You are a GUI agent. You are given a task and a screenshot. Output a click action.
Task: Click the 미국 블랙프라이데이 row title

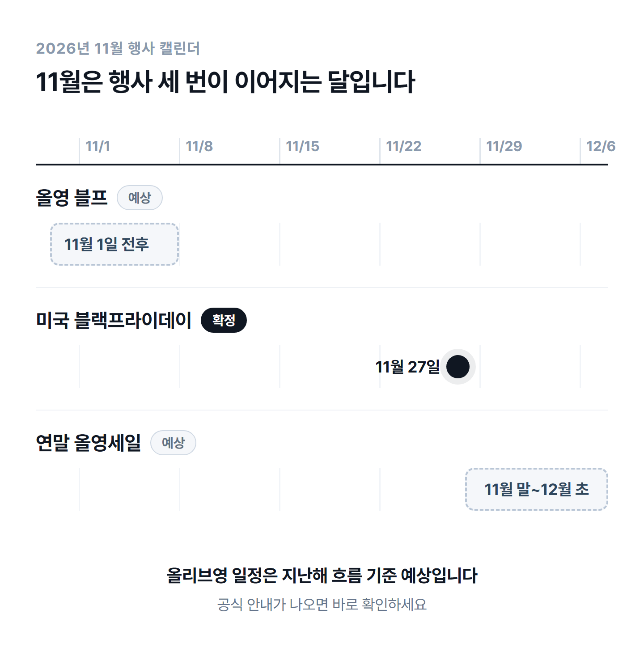[114, 320]
